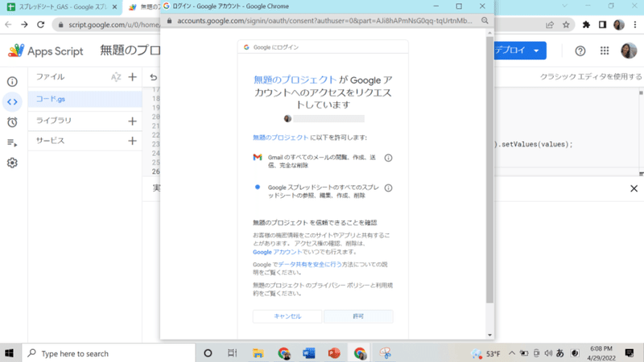Open the Google apps grid icon

click(605, 51)
